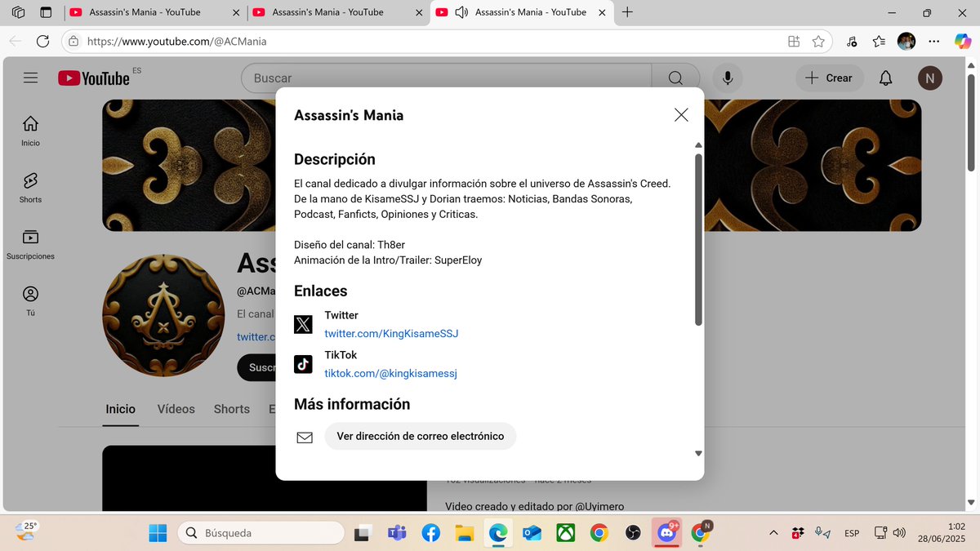Open the twitter.com/KingKisameSSJ link
This screenshot has width=980, height=551.
point(391,334)
